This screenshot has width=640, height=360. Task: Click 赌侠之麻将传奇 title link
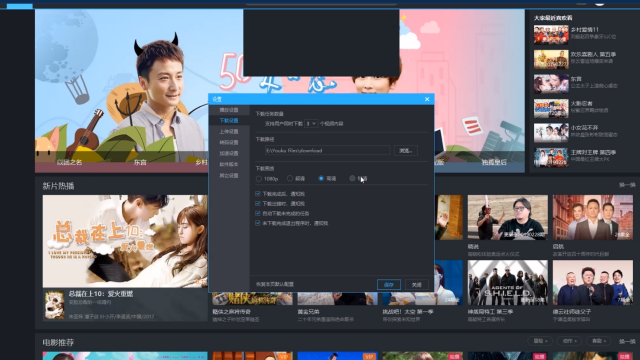pos(231,312)
